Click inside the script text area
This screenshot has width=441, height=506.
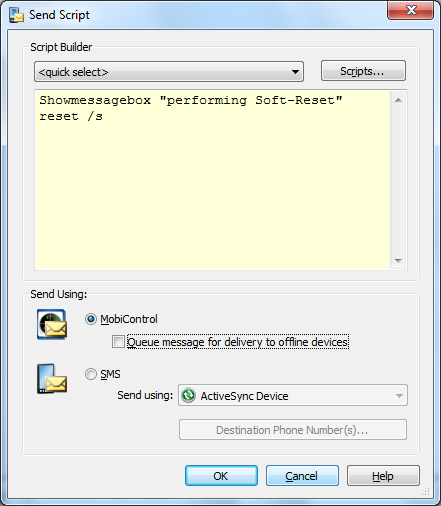click(212, 180)
